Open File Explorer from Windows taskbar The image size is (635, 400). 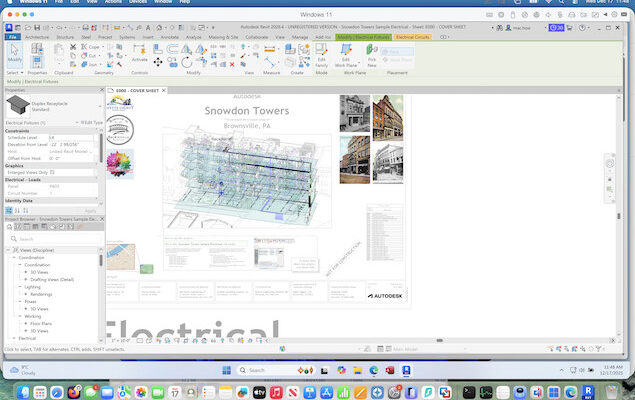point(357,370)
